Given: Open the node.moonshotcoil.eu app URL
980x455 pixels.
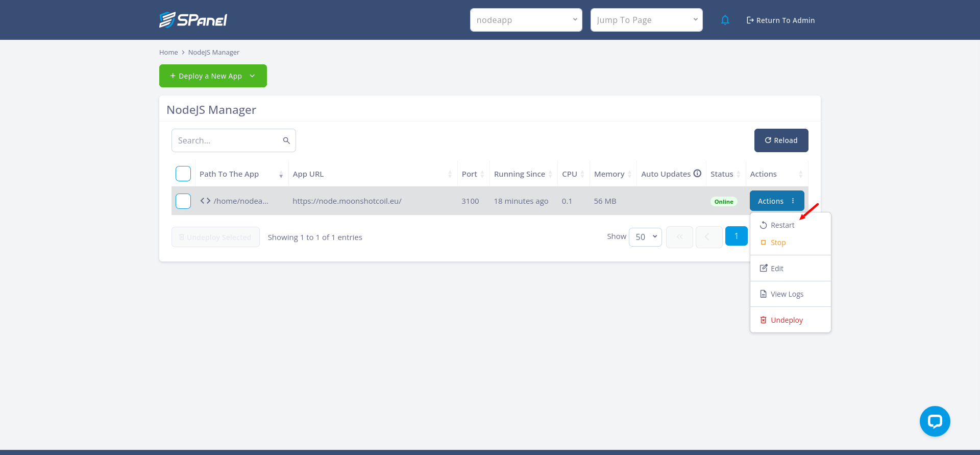Looking at the screenshot, I should 347,201.
